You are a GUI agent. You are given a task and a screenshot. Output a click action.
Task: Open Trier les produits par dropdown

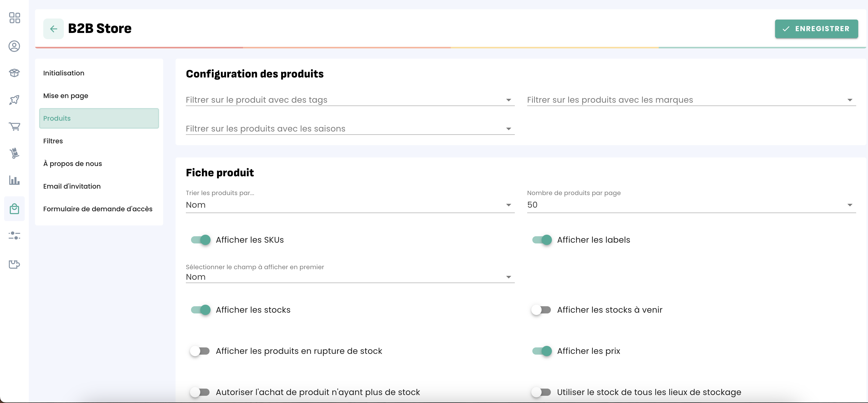(350, 205)
